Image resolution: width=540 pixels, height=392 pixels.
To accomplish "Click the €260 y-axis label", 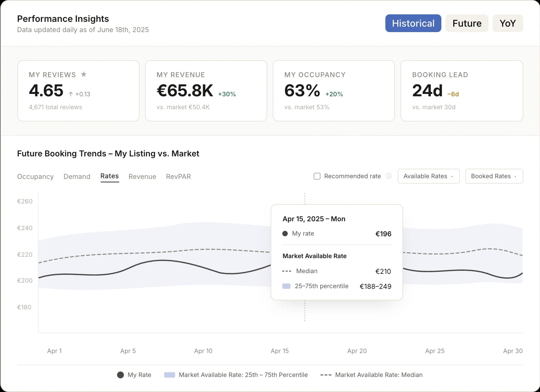I will pyautogui.click(x=25, y=201).
